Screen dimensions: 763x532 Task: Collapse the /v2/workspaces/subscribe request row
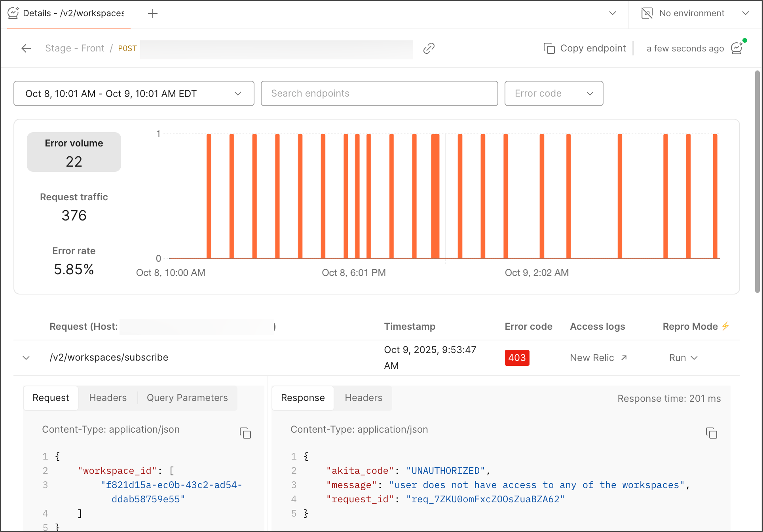point(26,358)
